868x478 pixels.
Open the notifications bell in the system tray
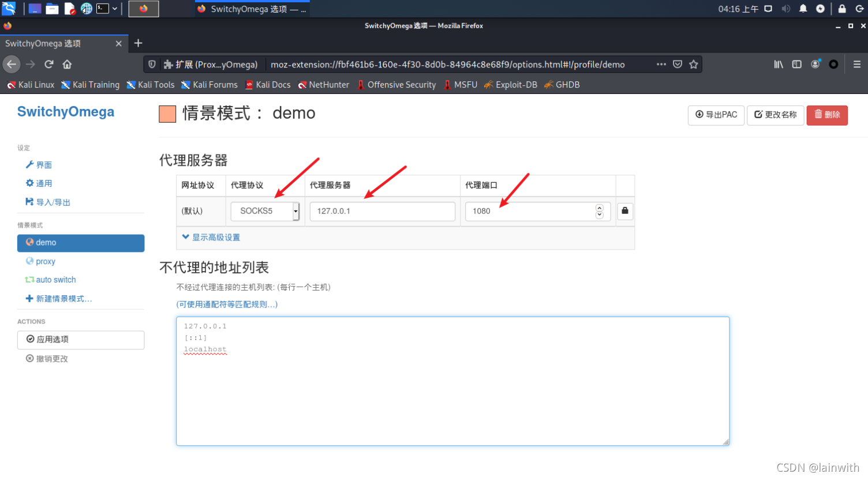point(803,9)
